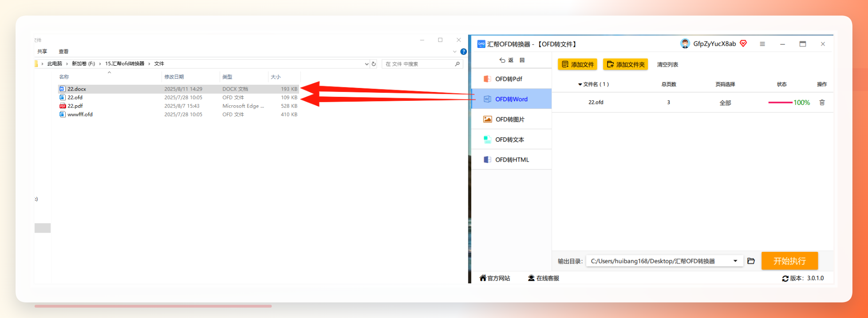Image resolution: width=868 pixels, height=318 pixels.
Task: Click 清空列表 to clear the list
Action: click(x=667, y=64)
